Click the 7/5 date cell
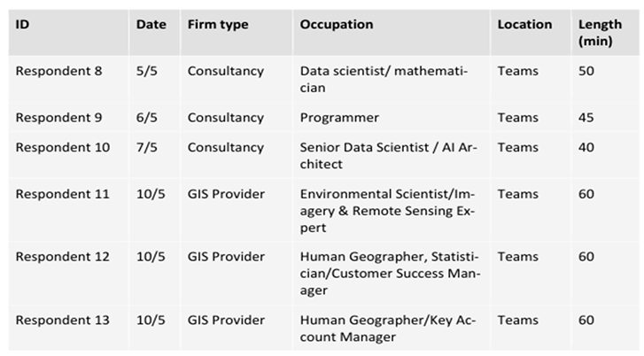Screen dimensions: 644x356 point(149,147)
